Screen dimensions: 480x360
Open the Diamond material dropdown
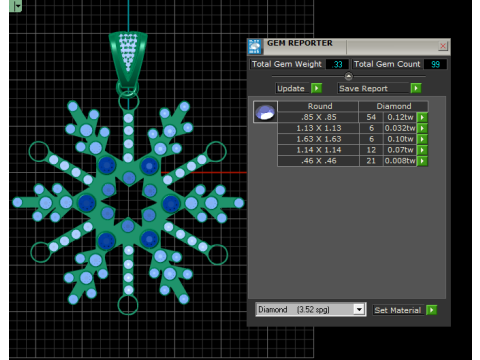(359, 310)
